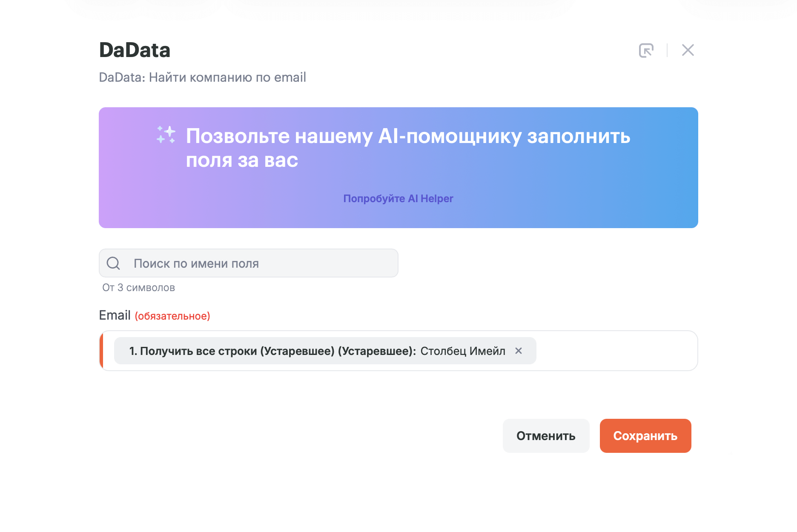Click the Email field label

(x=115, y=315)
